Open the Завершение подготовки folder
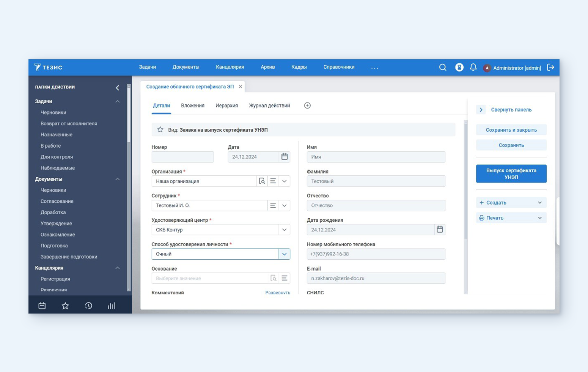588x372 pixels. [69, 257]
